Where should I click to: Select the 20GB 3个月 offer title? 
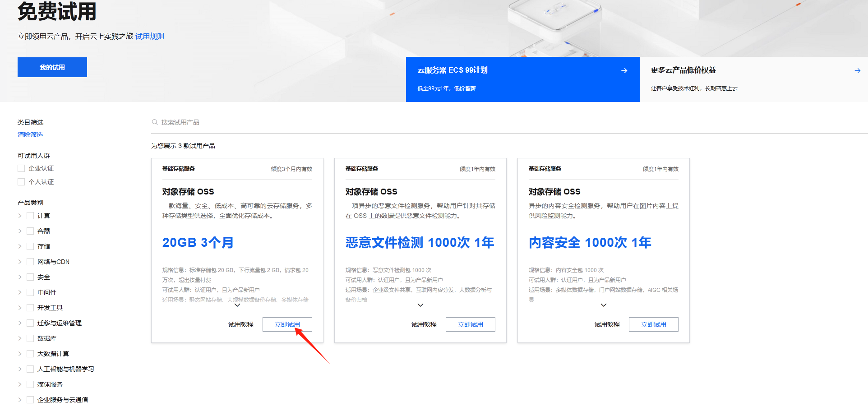click(198, 243)
